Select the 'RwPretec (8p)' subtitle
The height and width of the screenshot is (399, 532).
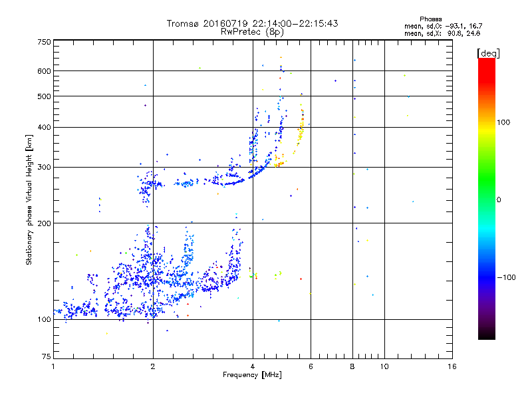point(252,32)
